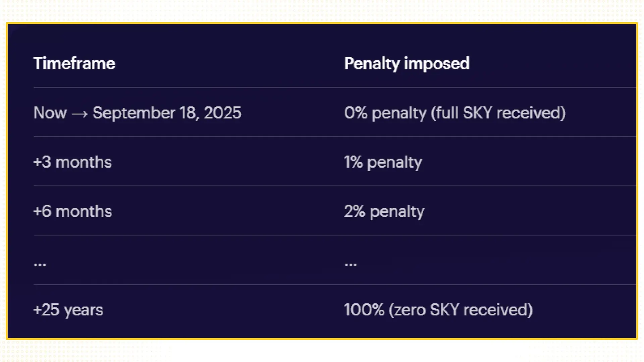
Task: Select the "Penalty imposed" column header
Action: click(407, 63)
